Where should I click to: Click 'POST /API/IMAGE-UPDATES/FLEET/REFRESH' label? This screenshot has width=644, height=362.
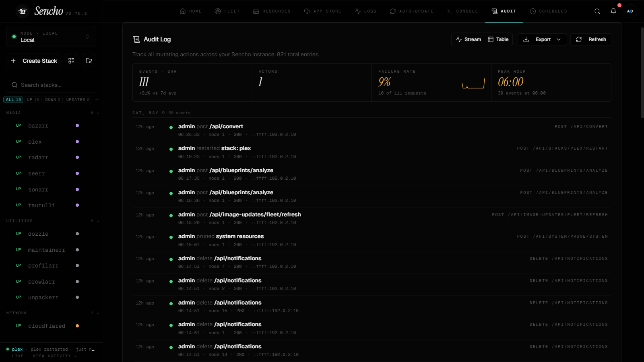coord(550,215)
